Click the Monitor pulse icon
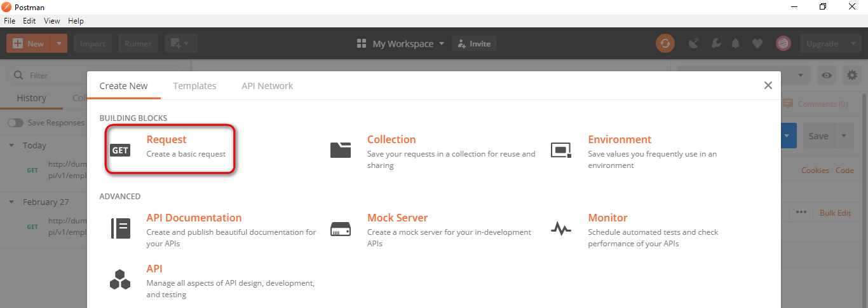The height and width of the screenshot is (308, 868). (x=561, y=228)
